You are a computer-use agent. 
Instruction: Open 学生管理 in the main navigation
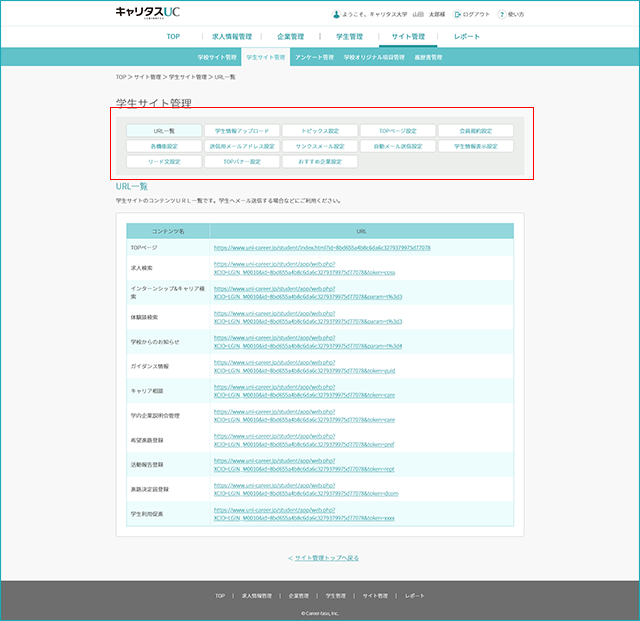[x=349, y=37]
